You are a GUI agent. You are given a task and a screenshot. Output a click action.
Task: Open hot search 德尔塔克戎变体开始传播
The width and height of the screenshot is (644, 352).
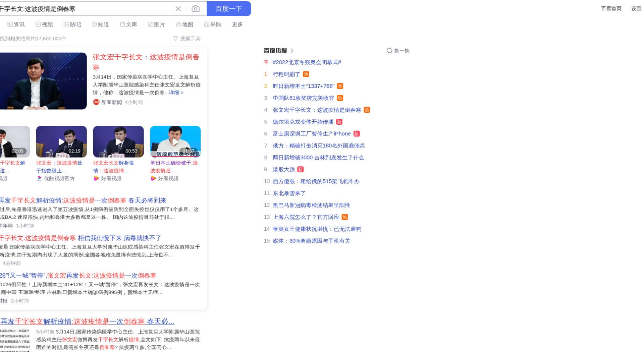click(x=303, y=122)
